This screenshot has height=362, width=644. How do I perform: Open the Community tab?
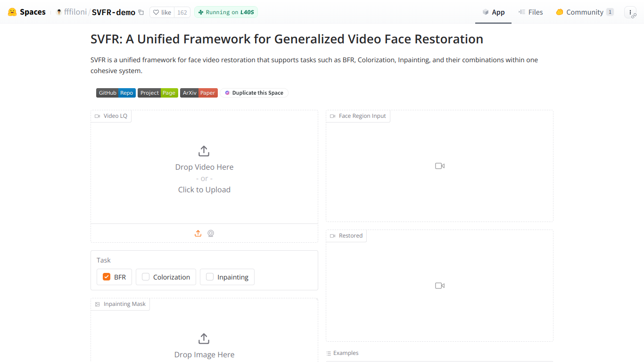click(x=585, y=12)
